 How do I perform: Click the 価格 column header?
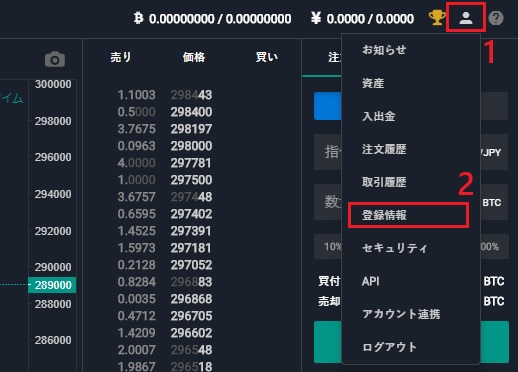tap(194, 57)
